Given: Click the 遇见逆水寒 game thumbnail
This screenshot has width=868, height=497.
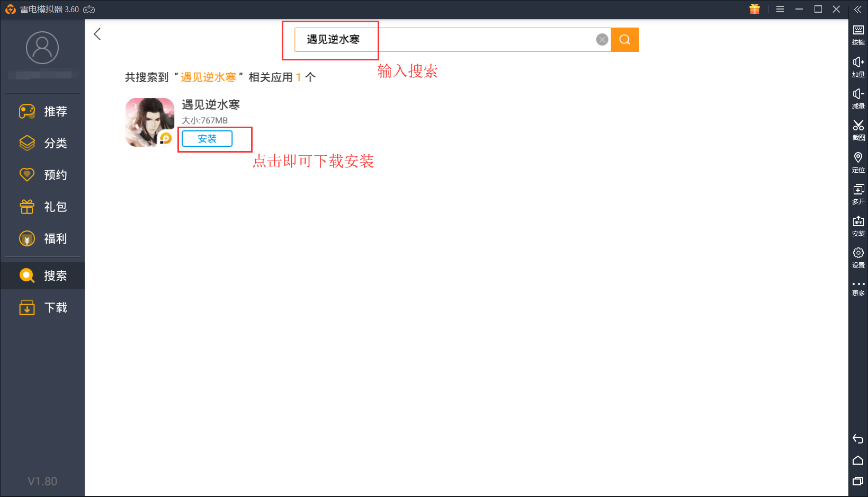Looking at the screenshot, I should click(x=150, y=122).
